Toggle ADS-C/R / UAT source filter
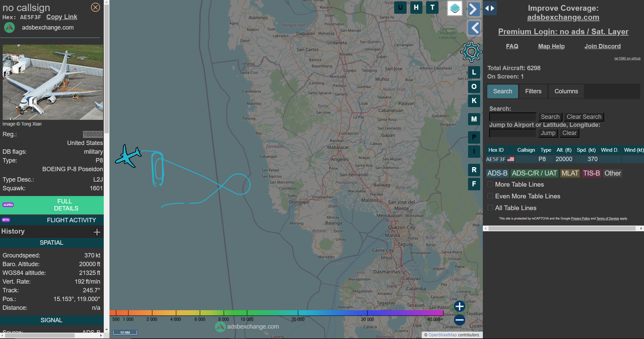Image resolution: width=644 pixels, height=339 pixels. (534, 173)
